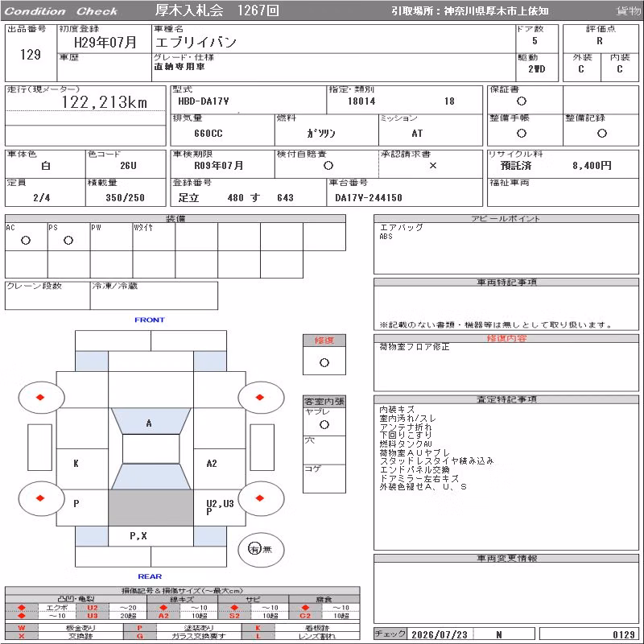Image resolution: width=644 pixels, height=644 pixels.
Task: Click the note エンドパネル交換
Action: [415, 469]
